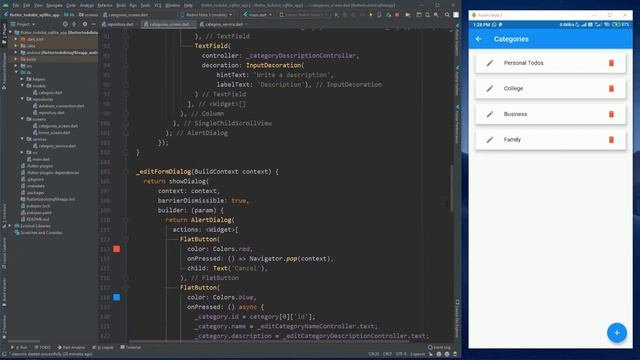This screenshot has height=360, width=640.
Task: Collapse the repositories folder
Action: [x=22, y=99]
